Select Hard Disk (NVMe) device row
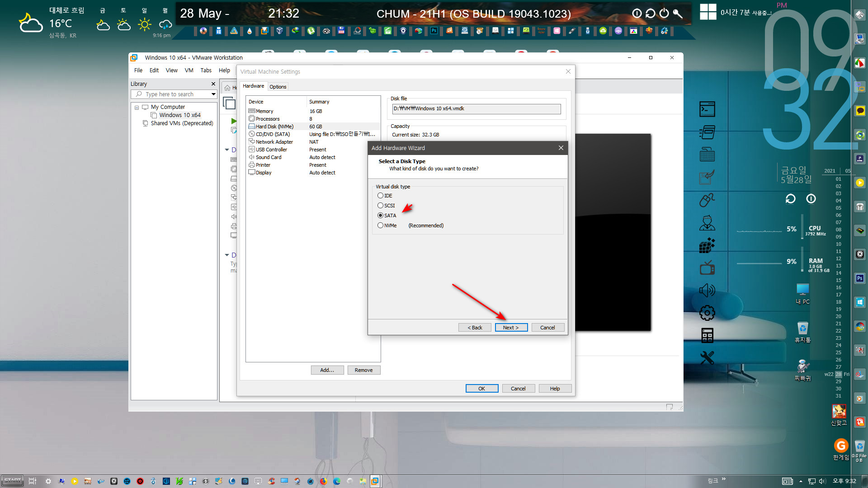This screenshot has width=868, height=488. tap(313, 127)
